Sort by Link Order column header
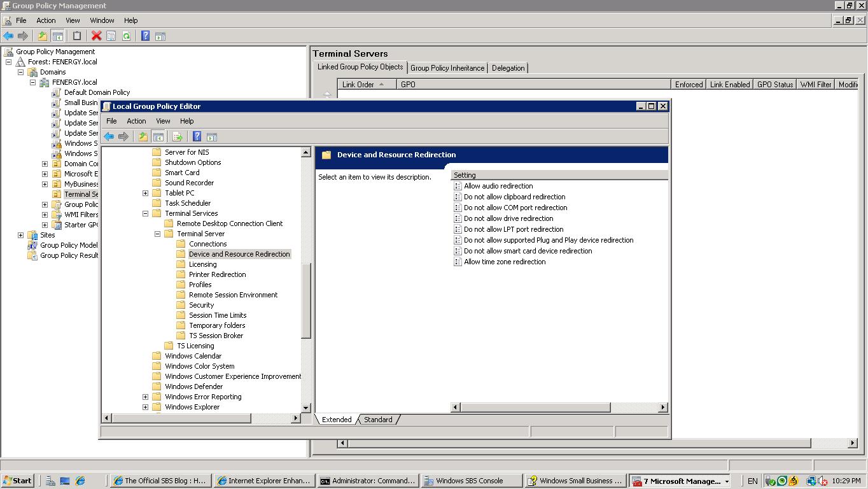Viewport: 868px width, 489px height. click(x=367, y=84)
